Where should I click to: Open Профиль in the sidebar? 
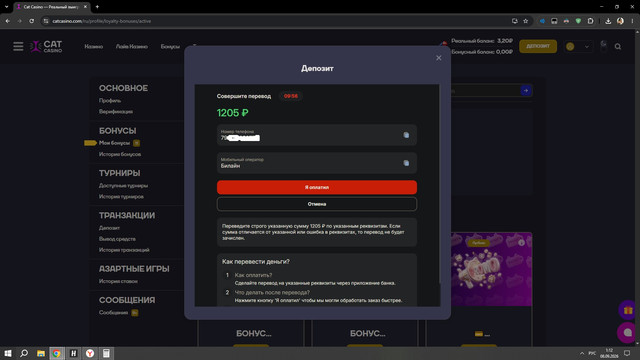click(x=110, y=100)
